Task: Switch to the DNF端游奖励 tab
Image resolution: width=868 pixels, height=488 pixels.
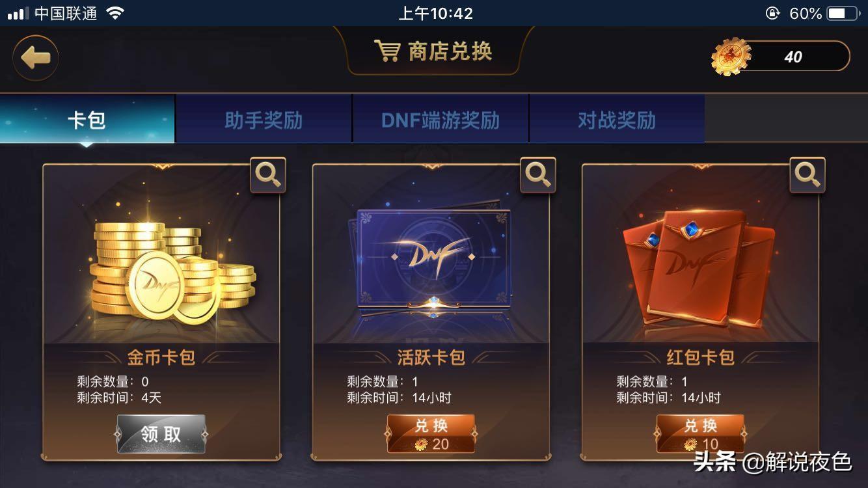Action: coord(441,120)
